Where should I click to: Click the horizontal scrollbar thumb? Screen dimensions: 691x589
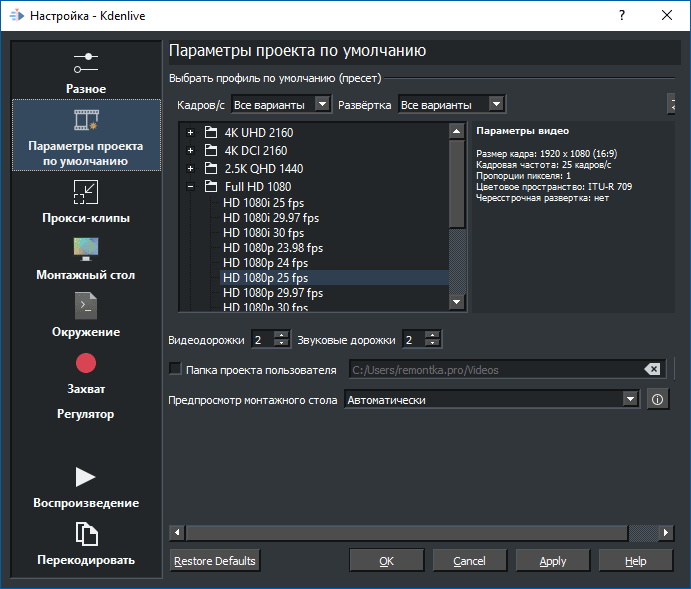(x=407, y=533)
